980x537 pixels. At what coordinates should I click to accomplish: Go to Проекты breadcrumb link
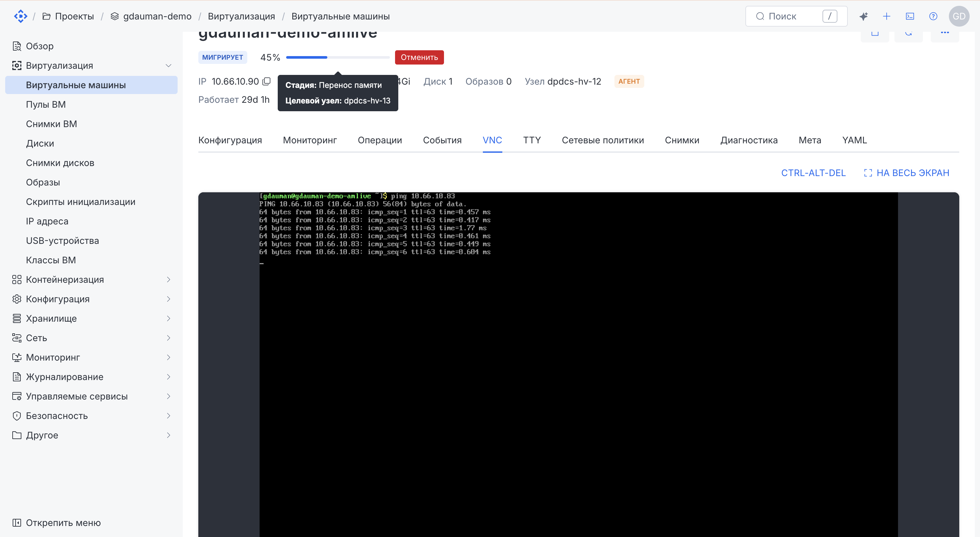pos(74,16)
